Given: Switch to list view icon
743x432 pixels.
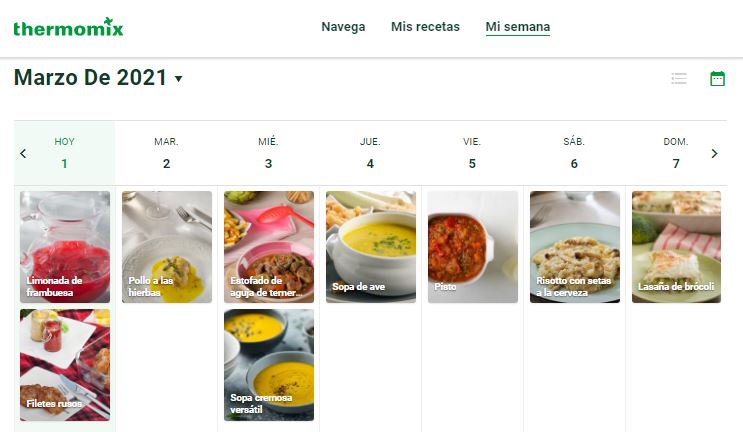Looking at the screenshot, I should pos(679,78).
